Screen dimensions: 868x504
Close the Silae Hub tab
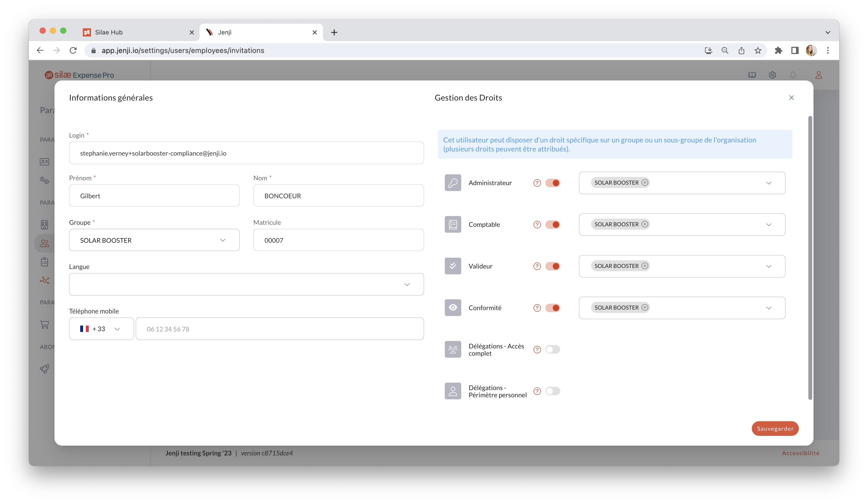[192, 32]
